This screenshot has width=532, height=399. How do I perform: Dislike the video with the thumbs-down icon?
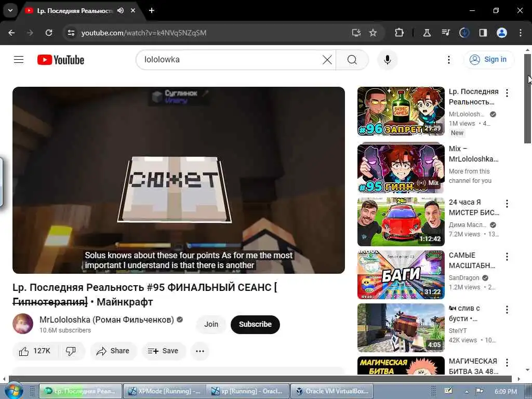click(71, 351)
